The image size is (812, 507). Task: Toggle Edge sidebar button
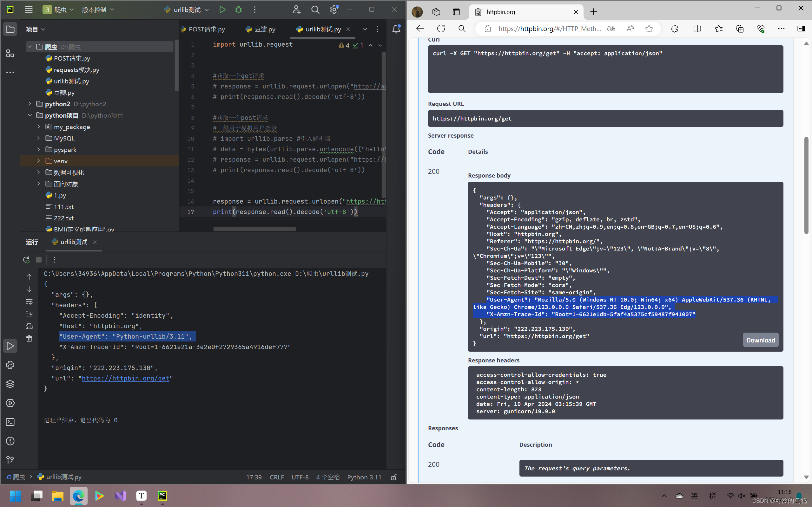click(801, 29)
